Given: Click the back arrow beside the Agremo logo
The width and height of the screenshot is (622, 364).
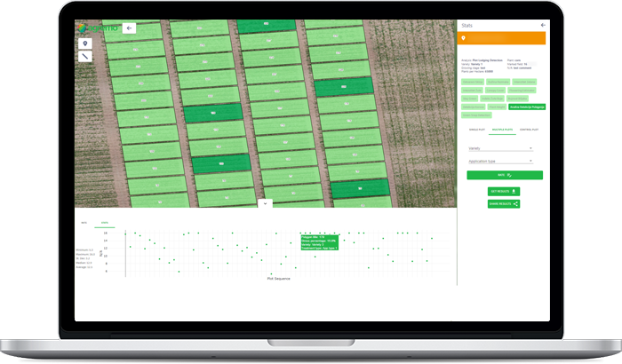Looking at the screenshot, I should (129, 28).
